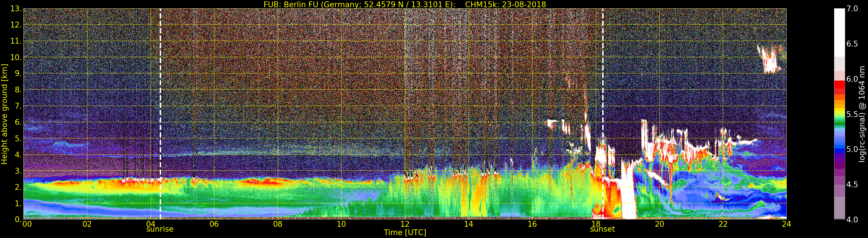Click height axis tick '3.'
Image resolution: width=868 pixels, height=238 pixels.
[18, 171]
